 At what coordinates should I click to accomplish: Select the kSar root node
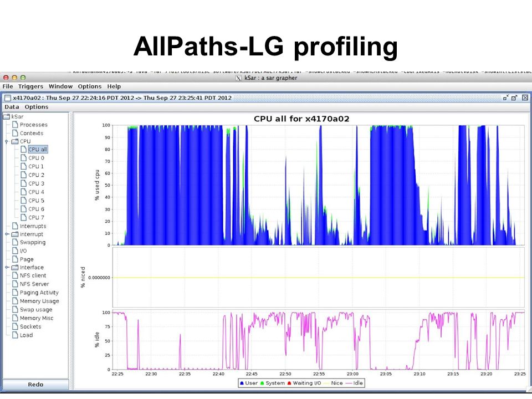(x=17, y=116)
